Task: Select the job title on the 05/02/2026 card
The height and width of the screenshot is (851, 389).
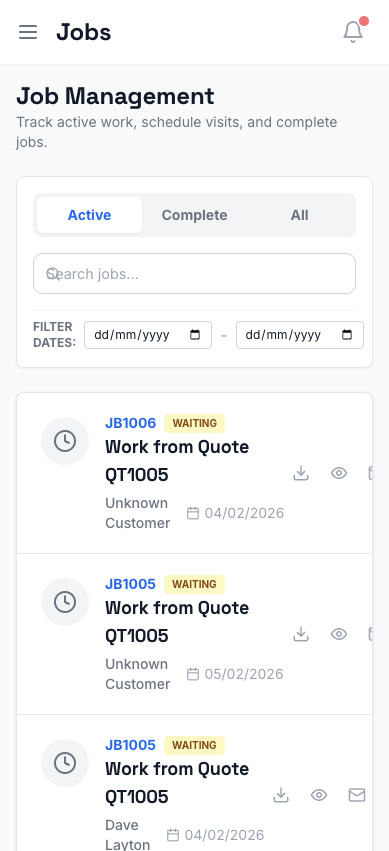Action: [177, 622]
